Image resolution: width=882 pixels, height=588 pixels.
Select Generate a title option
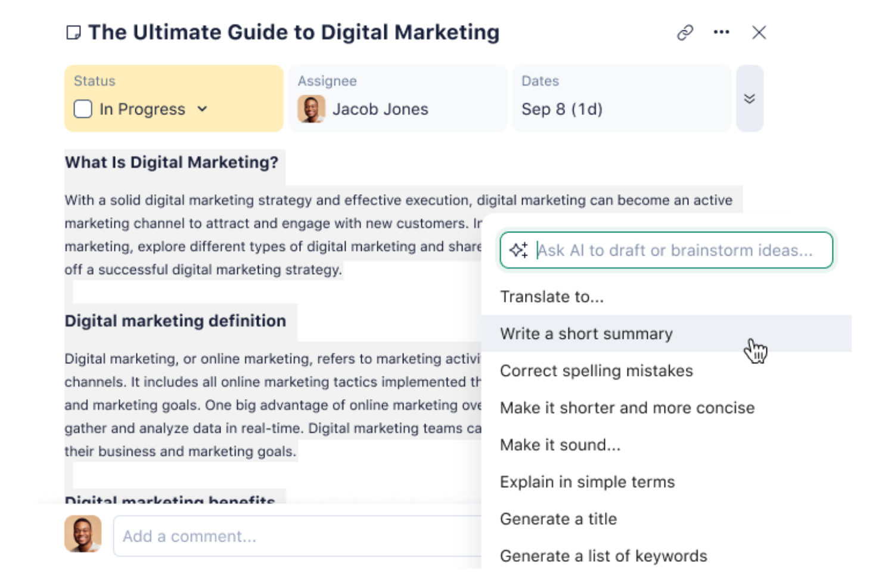[x=558, y=519]
